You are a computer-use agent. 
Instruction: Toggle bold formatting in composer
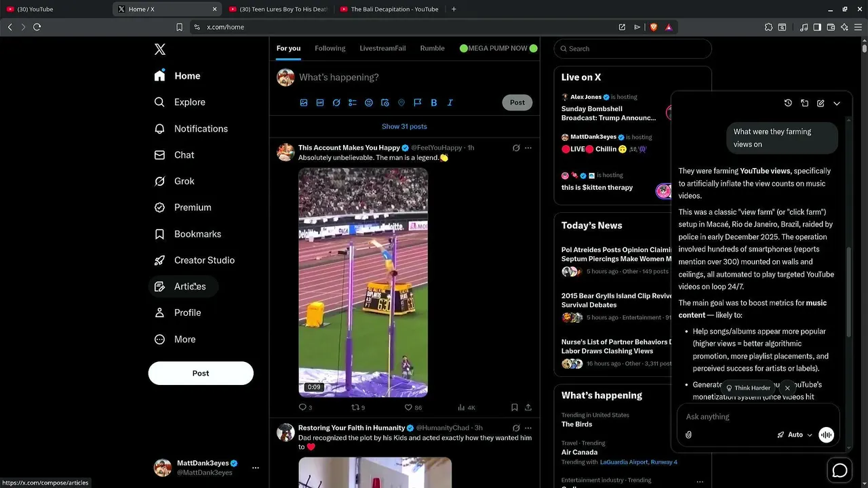coord(434,103)
